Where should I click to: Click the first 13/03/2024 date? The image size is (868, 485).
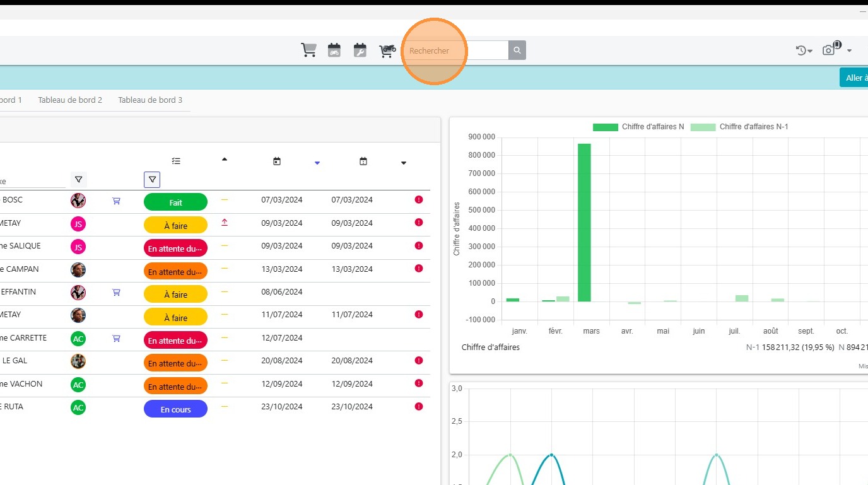(282, 269)
